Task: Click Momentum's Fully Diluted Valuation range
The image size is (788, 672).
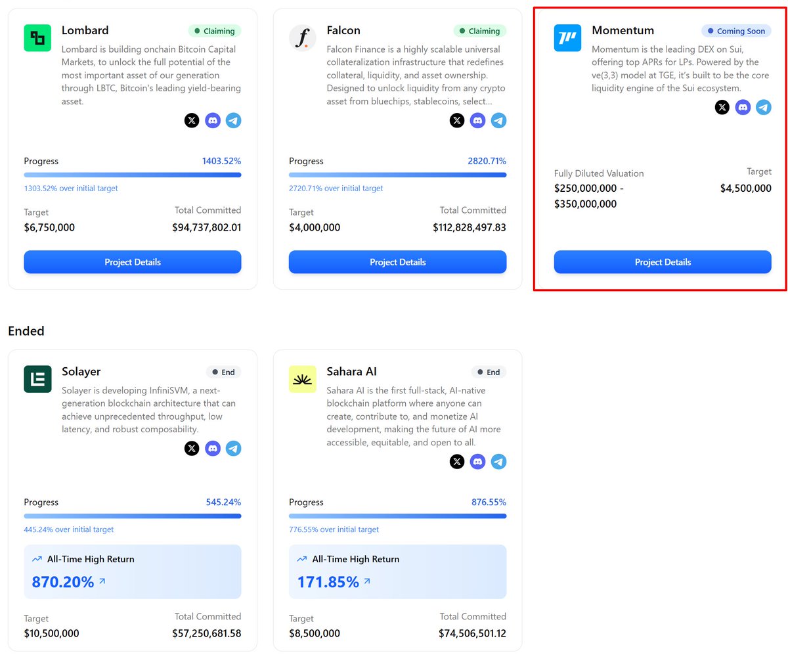Action: pyautogui.click(x=589, y=196)
